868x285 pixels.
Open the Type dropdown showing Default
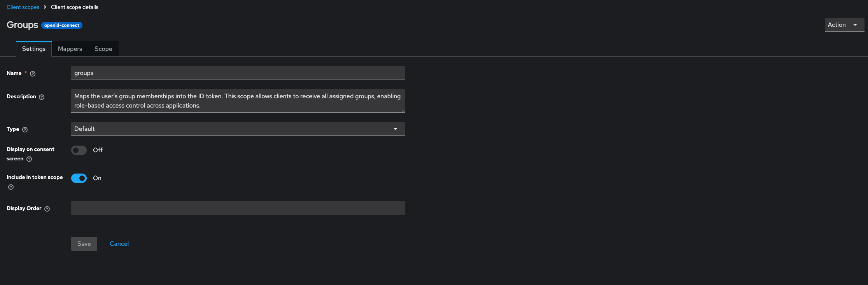click(x=238, y=129)
